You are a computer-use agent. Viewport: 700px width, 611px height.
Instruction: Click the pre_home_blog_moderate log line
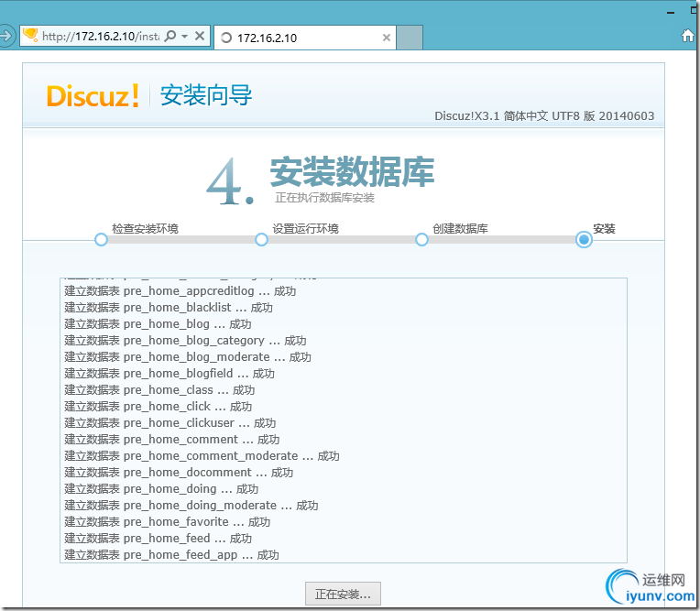188,357
